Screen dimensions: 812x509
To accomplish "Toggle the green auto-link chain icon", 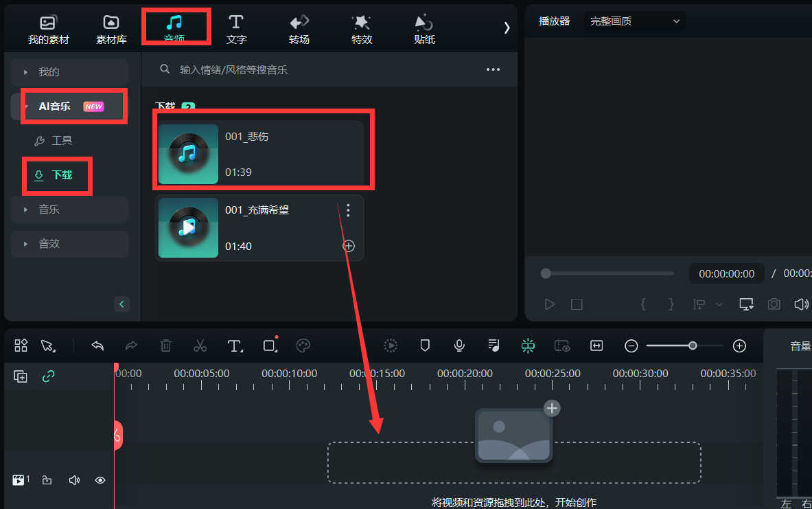I will [48, 376].
